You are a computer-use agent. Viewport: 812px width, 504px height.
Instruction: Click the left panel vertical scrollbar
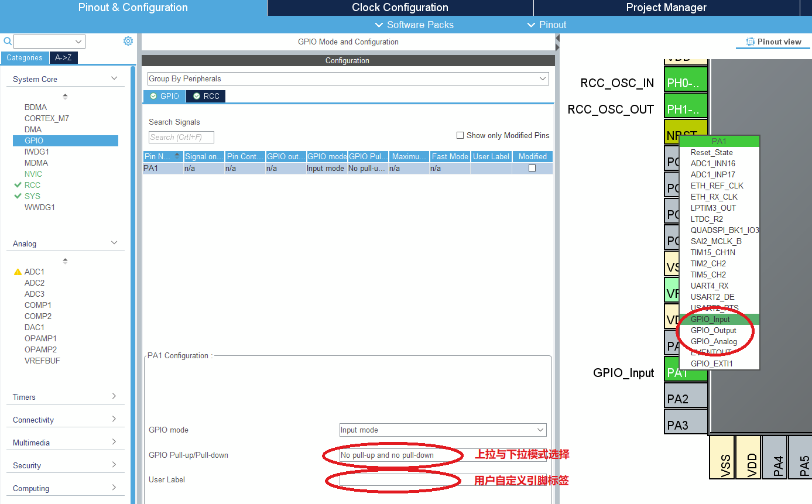click(133, 284)
